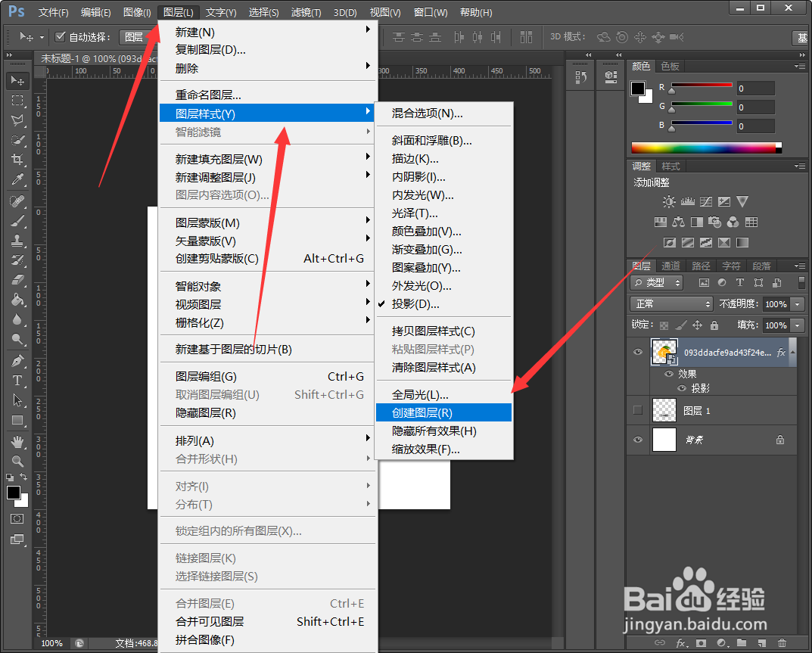Select the Pen tool
812x653 pixels.
pyautogui.click(x=17, y=360)
